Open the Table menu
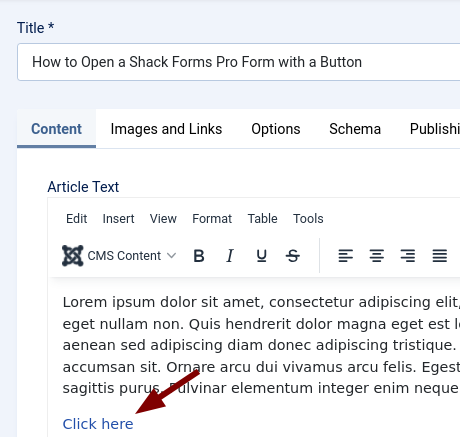Screen dimensions: 460x437 (262, 219)
